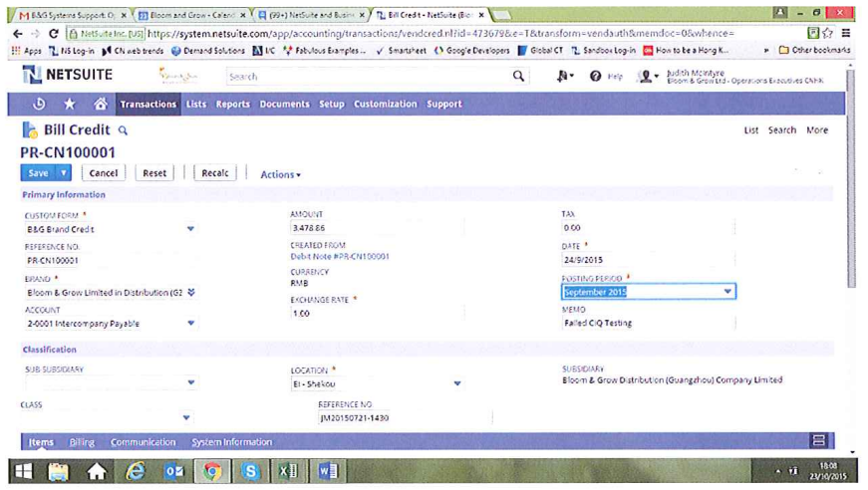Open the Setup menu

pos(332,104)
